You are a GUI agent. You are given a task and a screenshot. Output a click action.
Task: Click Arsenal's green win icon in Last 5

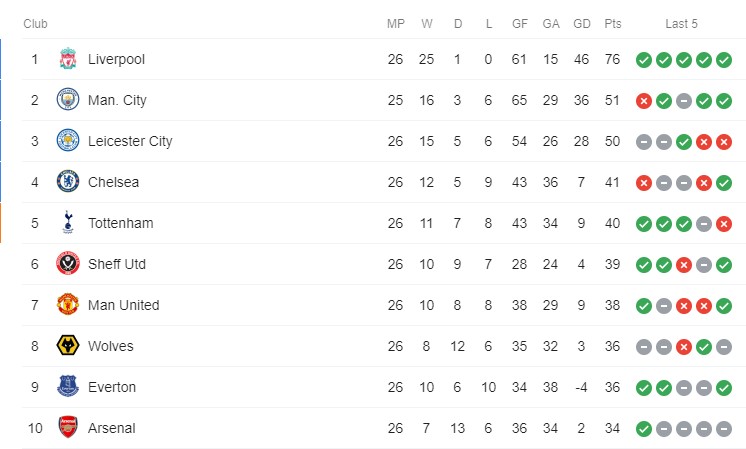pos(644,429)
